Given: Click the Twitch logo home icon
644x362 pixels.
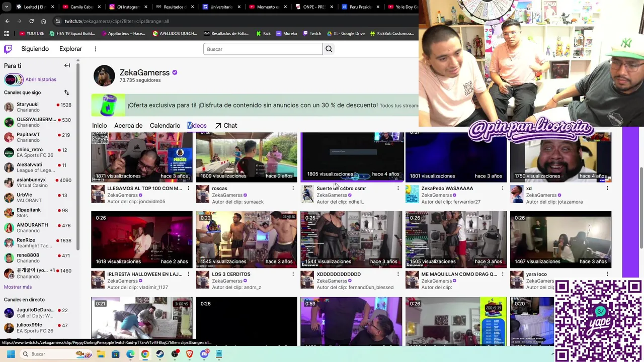Looking at the screenshot, I should pyautogui.click(x=8, y=49).
